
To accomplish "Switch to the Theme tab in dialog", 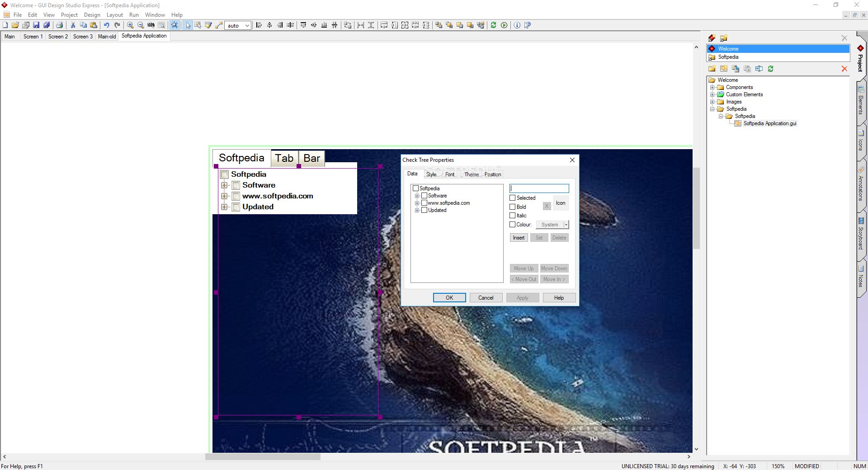I will pos(472,174).
